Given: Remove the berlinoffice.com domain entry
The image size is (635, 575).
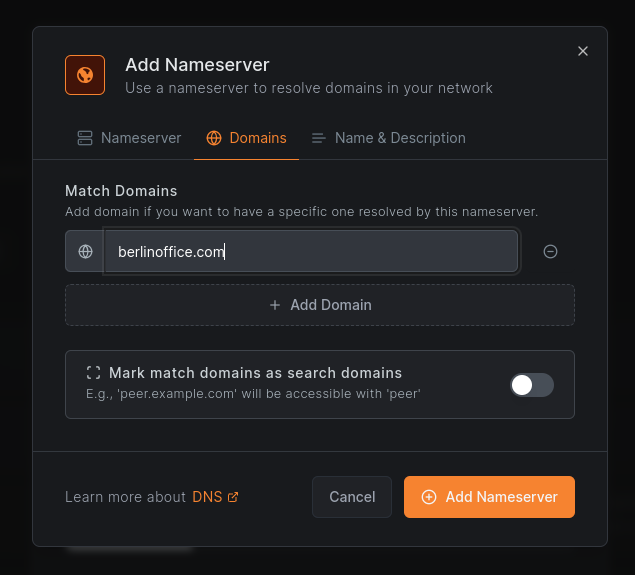Looking at the screenshot, I should coord(550,252).
